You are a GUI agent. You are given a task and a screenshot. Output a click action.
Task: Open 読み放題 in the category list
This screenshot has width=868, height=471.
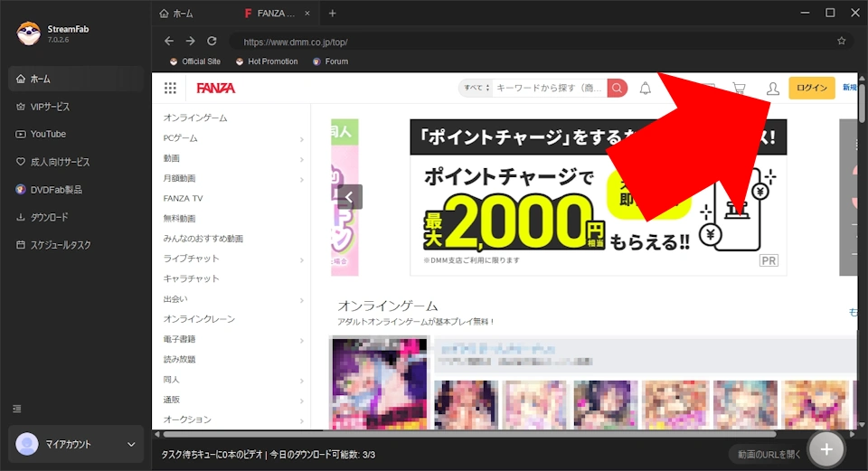(179, 359)
